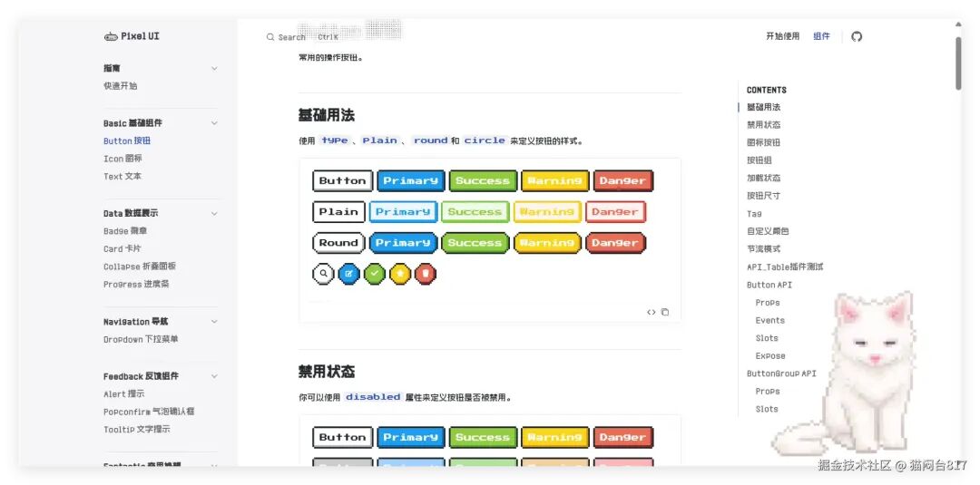
Task: Jump to 自定义颜色 in contents
Action: (x=768, y=231)
